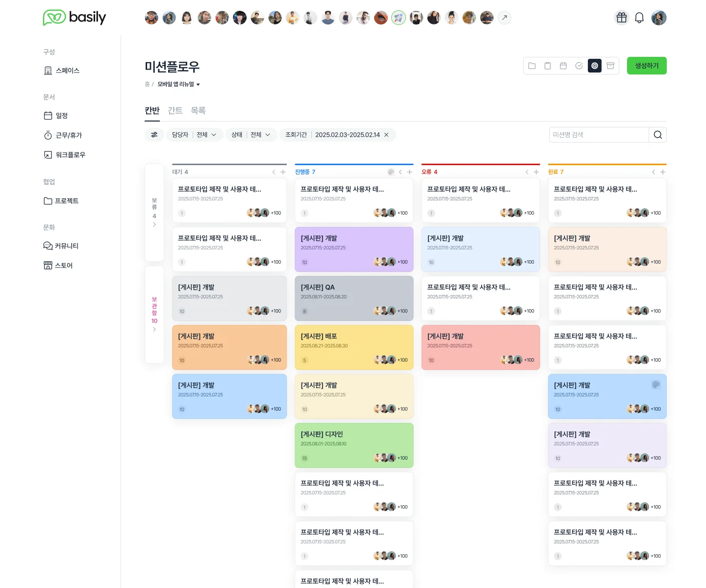The height and width of the screenshot is (588, 706).
Task: Click the 오류 4 column title
Action: pos(429,172)
